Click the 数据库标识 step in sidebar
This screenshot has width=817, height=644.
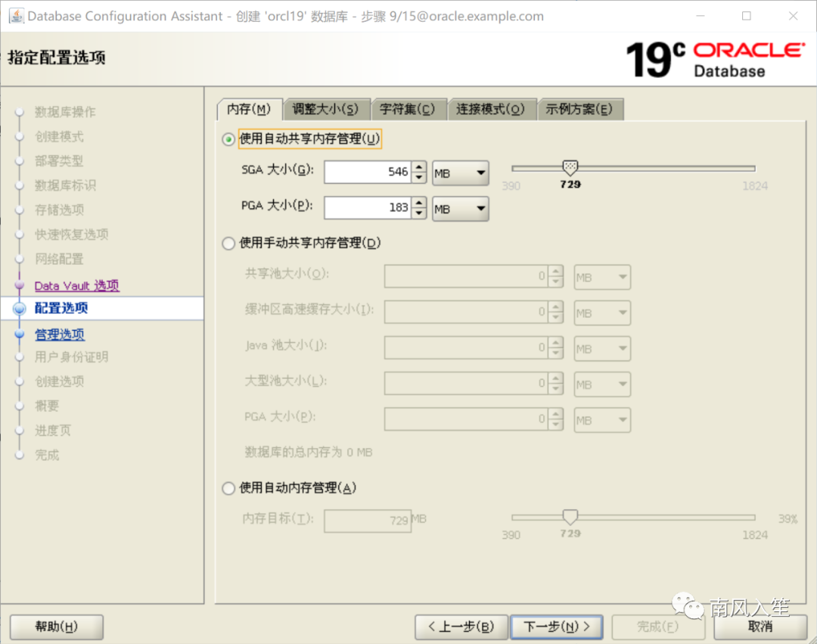click(65, 185)
